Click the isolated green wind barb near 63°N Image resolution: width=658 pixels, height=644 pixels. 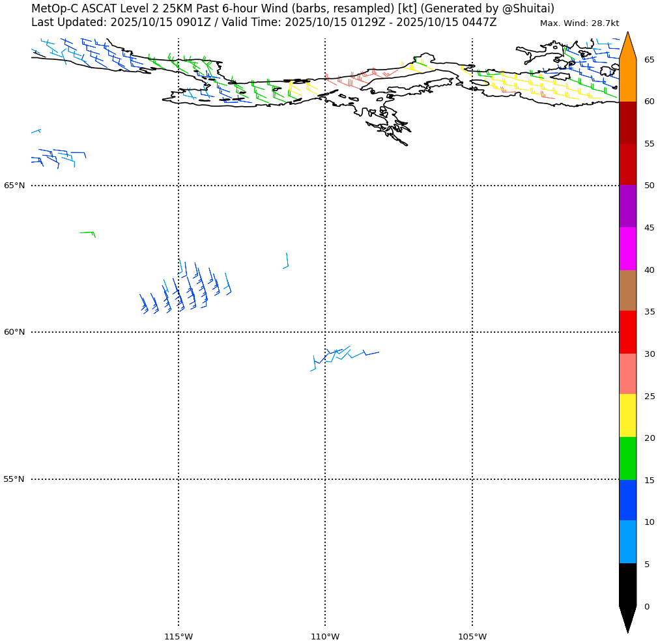tap(89, 233)
